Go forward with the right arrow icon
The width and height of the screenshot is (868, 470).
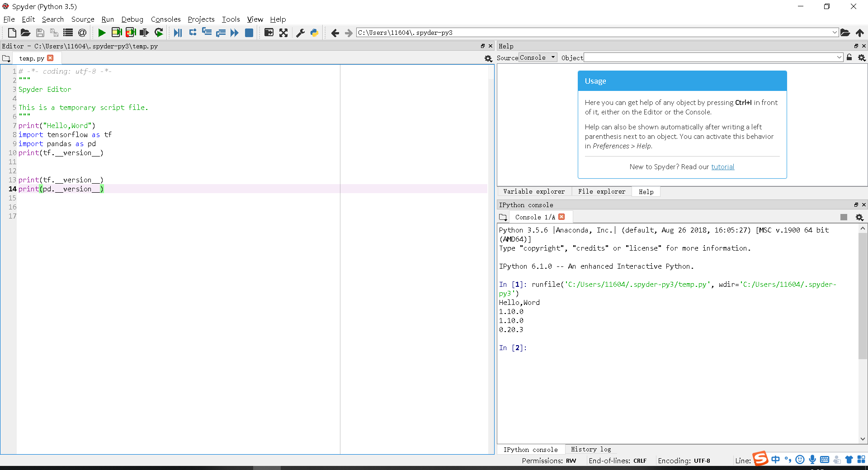click(349, 33)
